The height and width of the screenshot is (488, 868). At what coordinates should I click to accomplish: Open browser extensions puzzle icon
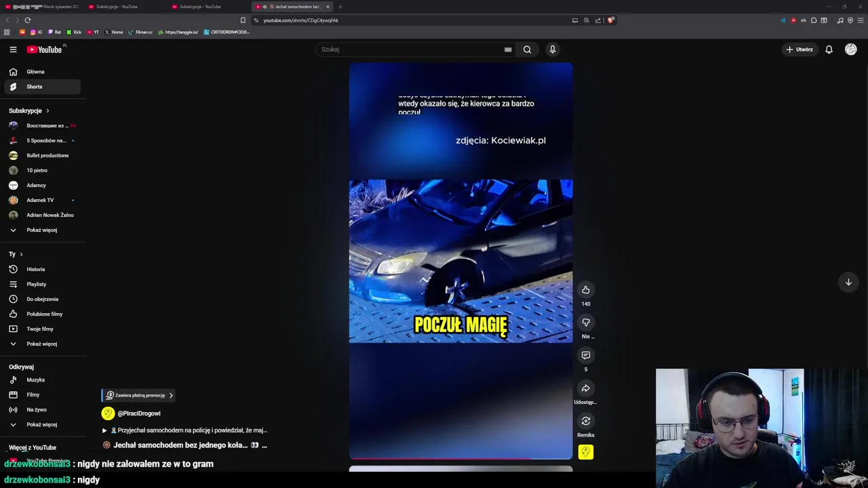[814, 20]
